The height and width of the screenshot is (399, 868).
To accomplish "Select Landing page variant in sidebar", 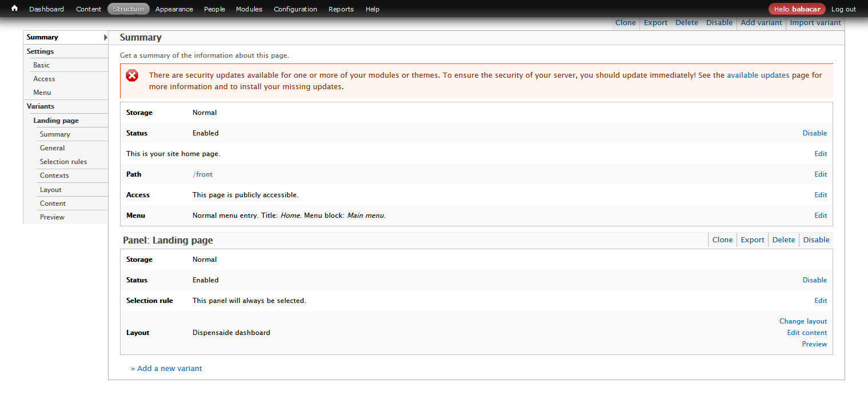I will 56,121.
